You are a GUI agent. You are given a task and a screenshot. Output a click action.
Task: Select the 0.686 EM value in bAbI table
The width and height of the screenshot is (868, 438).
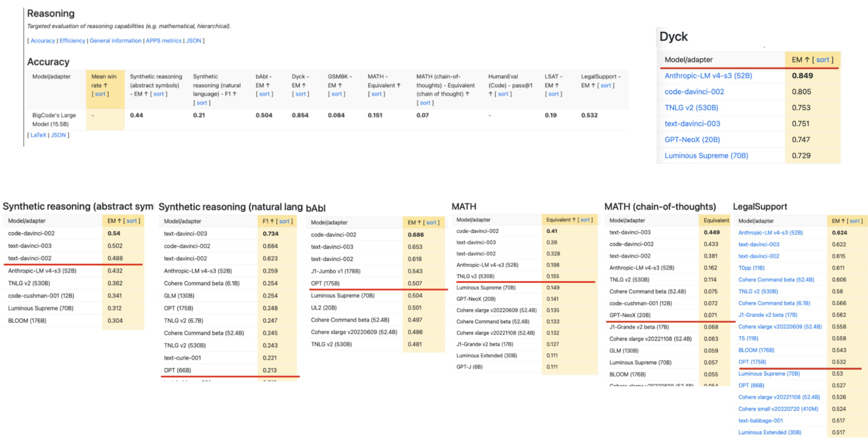(x=416, y=235)
